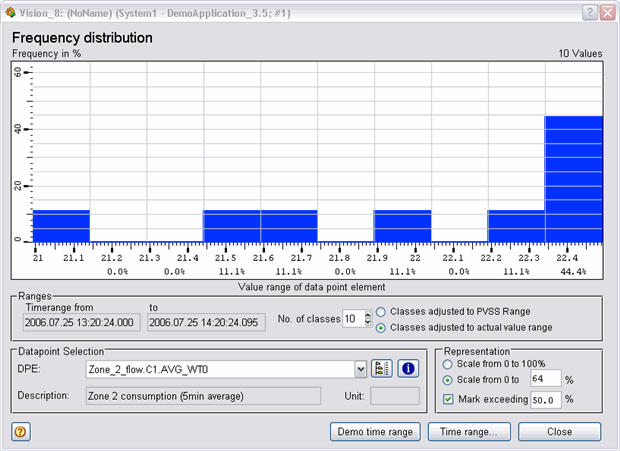Select Classes adjusted to actual value range
The image size is (620, 451).
[x=382, y=327]
